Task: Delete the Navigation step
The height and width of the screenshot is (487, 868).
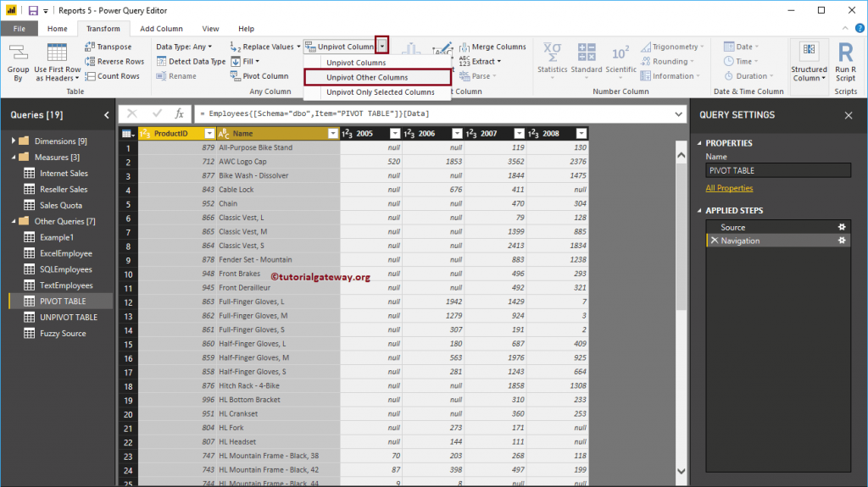Action: [x=714, y=241]
